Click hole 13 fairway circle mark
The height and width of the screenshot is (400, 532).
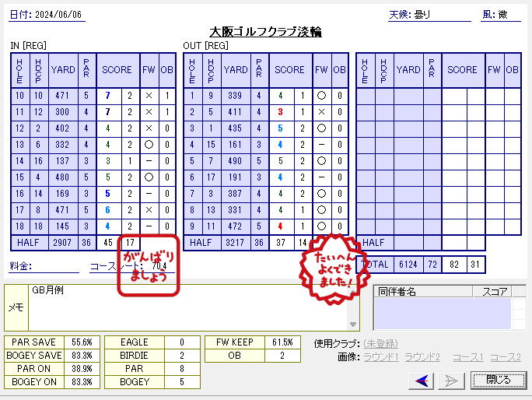pyautogui.click(x=149, y=145)
